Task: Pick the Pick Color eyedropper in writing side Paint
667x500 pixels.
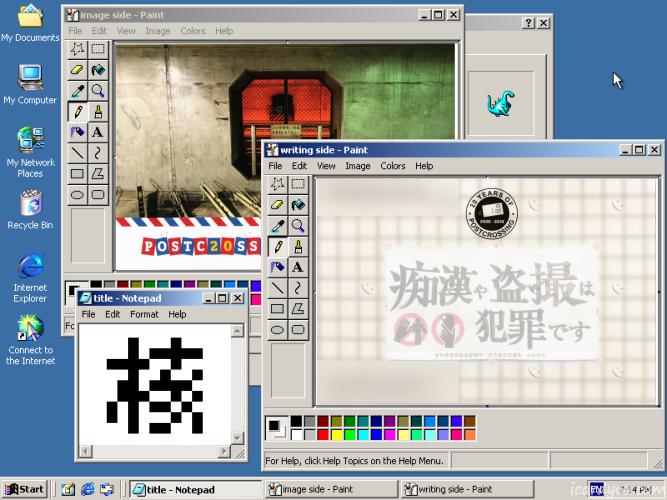Action: click(x=277, y=226)
